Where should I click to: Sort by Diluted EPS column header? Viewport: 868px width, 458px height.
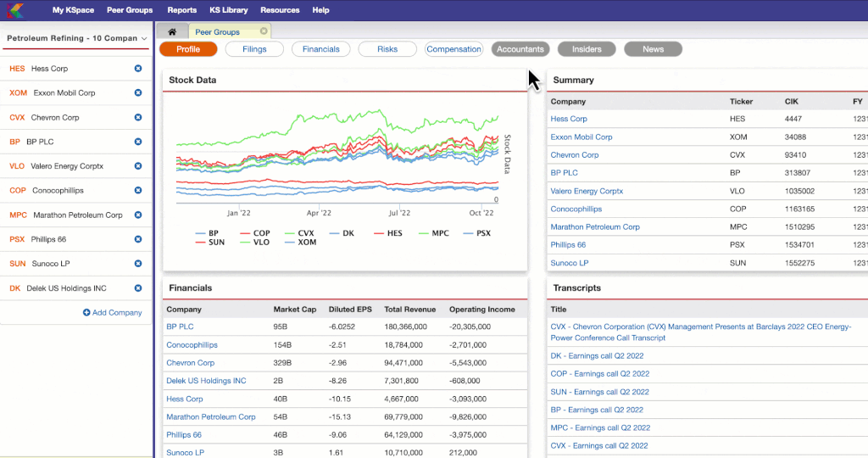350,310
